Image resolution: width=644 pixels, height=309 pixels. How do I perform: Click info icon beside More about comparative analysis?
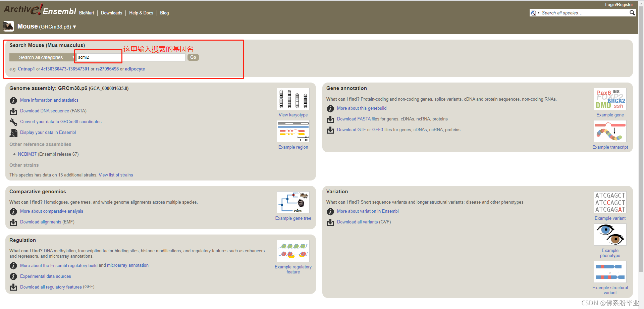pyautogui.click(x=13, y=211)
